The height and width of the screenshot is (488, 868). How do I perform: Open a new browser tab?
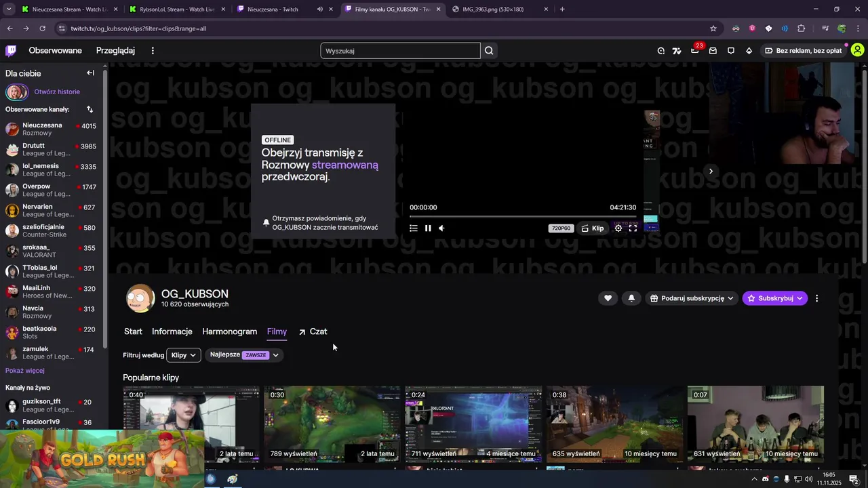[x=562, y=9]
